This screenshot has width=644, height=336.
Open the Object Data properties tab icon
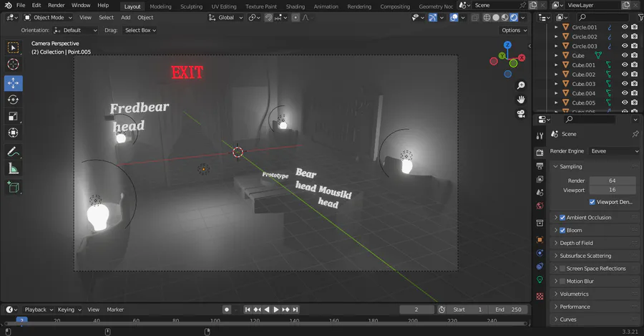pyautogui.click(x=540, y=279)
